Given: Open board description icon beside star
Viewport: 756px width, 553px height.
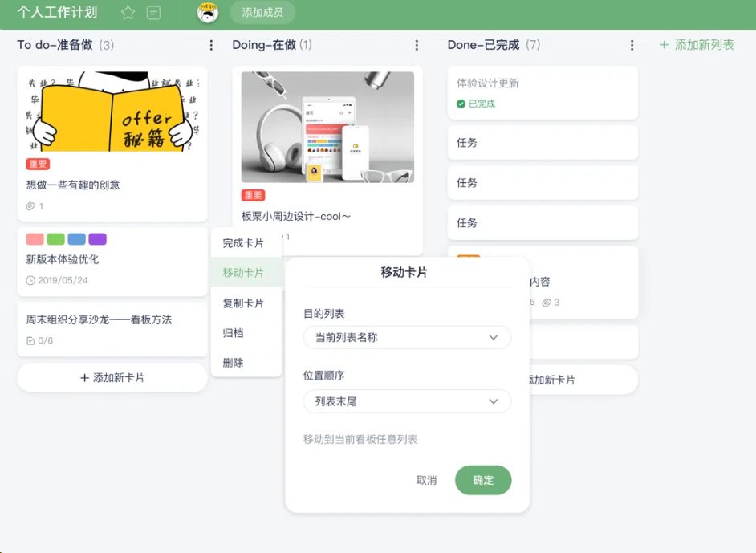Looking at the screenshot, I should tap(154, 13).
